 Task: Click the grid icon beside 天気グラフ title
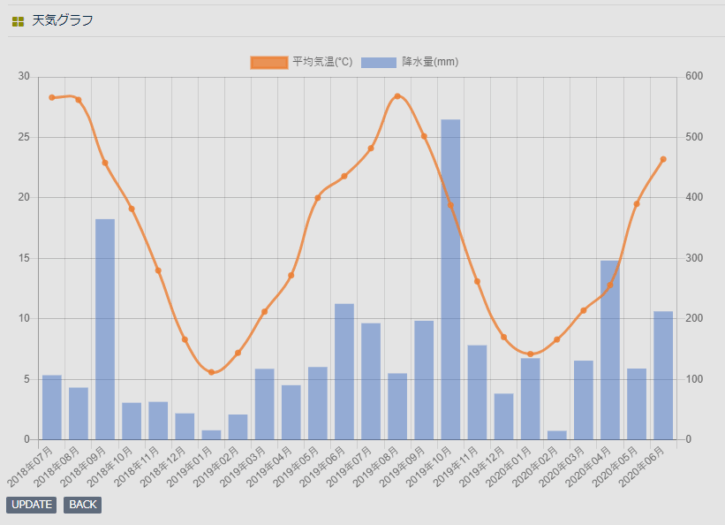18,20
